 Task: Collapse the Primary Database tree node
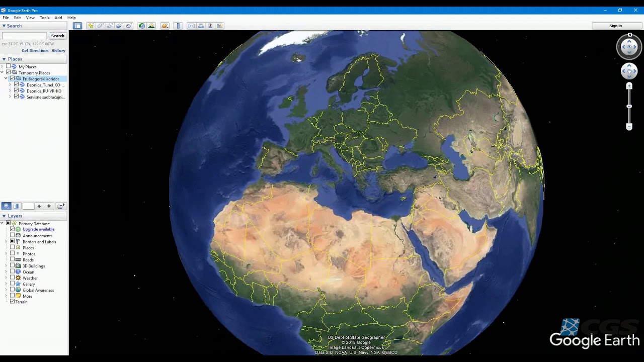(x=2, y=223)
